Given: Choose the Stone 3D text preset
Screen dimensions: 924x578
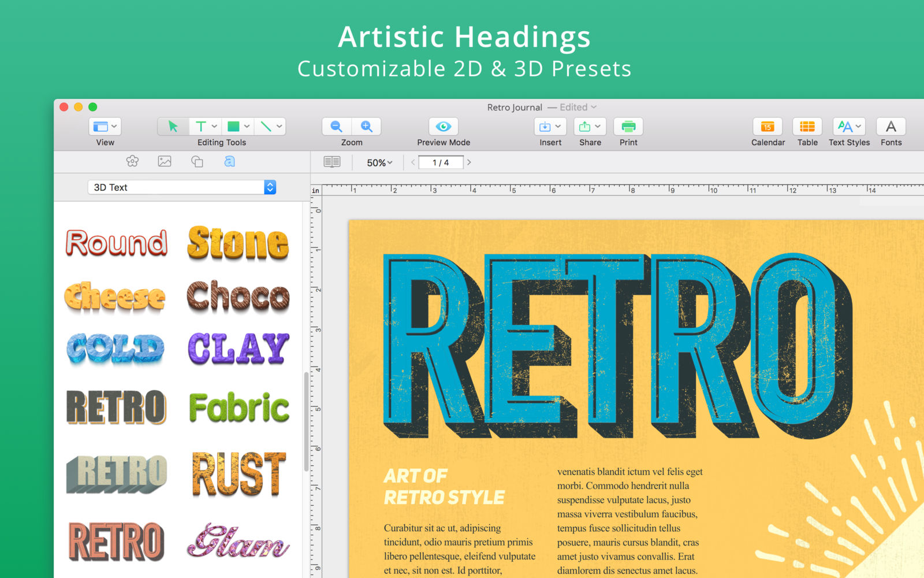Looking at the screenshot, I should pyautogui.click(x=238, y=243).
